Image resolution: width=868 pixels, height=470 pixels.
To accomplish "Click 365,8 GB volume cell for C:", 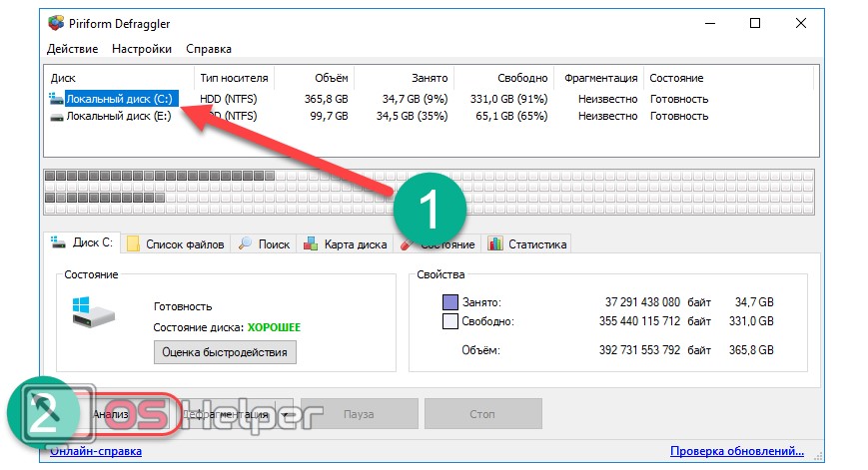I will 326,99.
